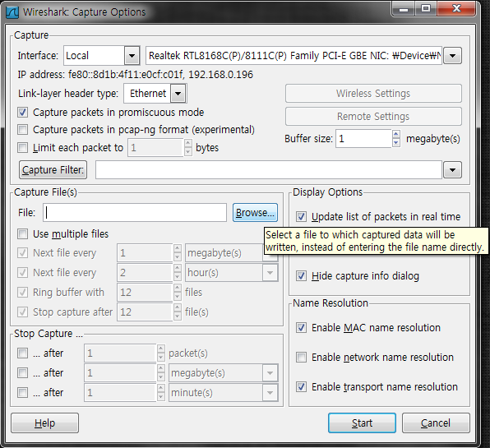
Task: Check Use multiple files option
Action: pos(22,233)
